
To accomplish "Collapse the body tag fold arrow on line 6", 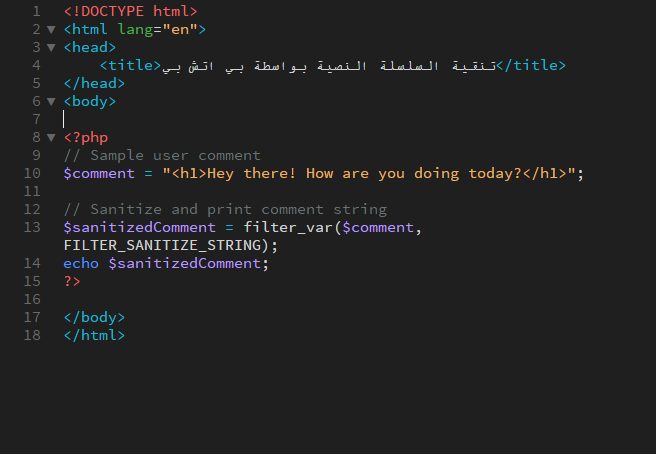I will [x=51, y=102].
